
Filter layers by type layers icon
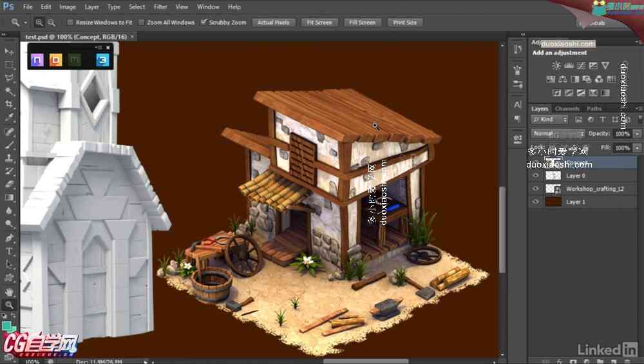(x=603, y=120)
